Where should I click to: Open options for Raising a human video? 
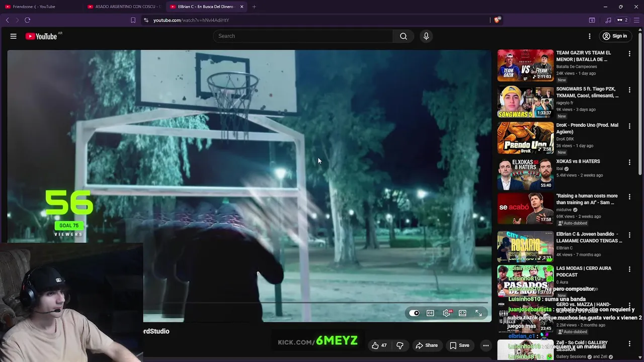[629, 197]
